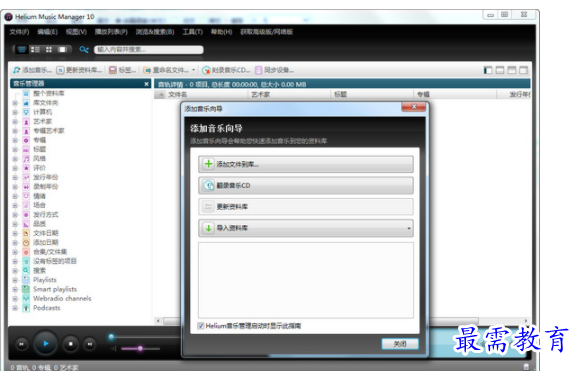
Task: Click the first panel layout icon at toolbar right
Action: point(488,70)
